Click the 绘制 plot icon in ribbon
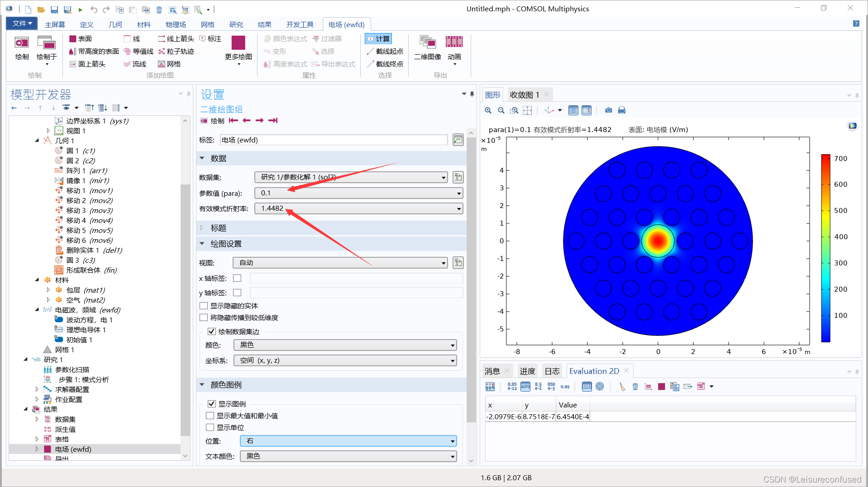 coord(22,48)
